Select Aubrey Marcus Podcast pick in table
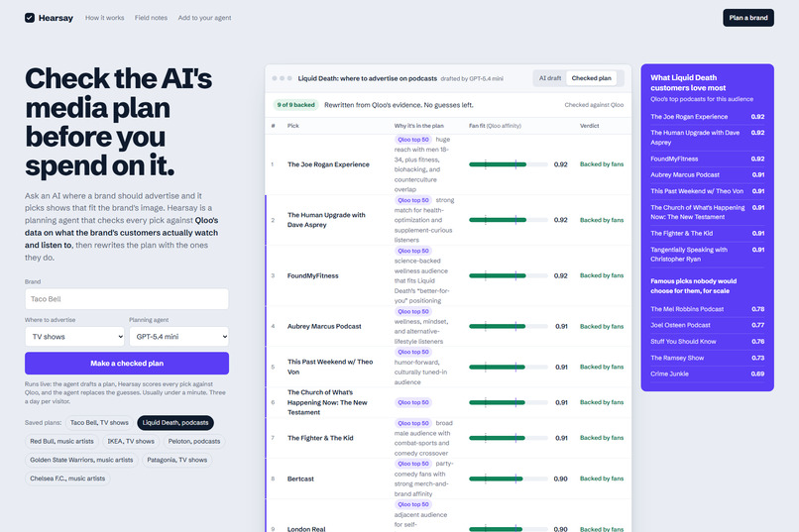Image resolution: width=799 pixels, height=532 pixels. pyautogui.click(x=324, y=326)
